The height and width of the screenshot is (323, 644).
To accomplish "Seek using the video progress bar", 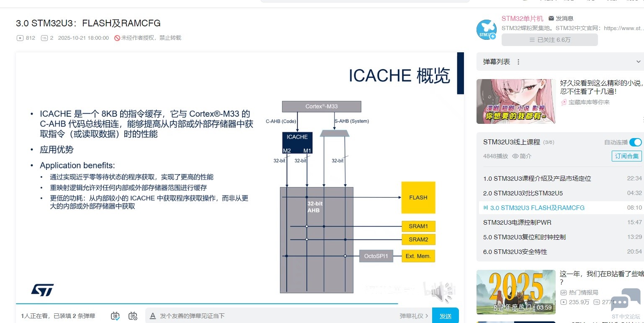I will (240, 303).
